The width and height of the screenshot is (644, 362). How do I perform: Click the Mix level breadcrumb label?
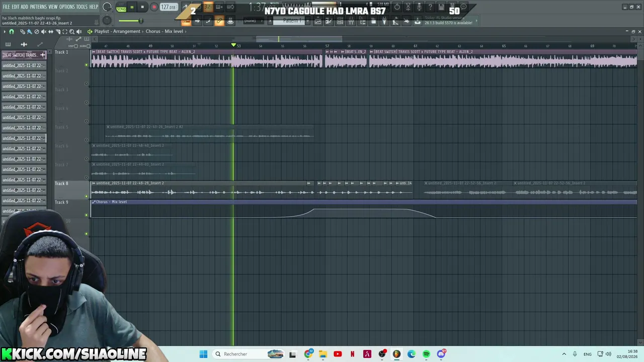click(x=174, y=31)
